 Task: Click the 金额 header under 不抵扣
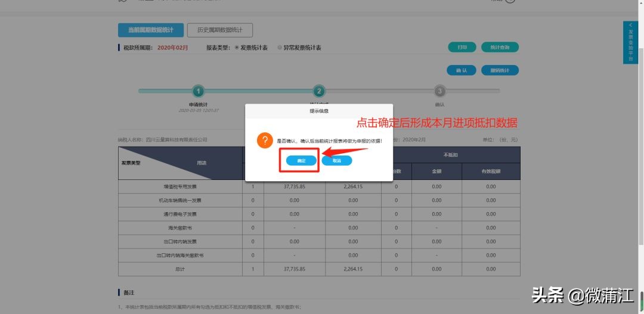pyautogui.click(x=436, y=171)
